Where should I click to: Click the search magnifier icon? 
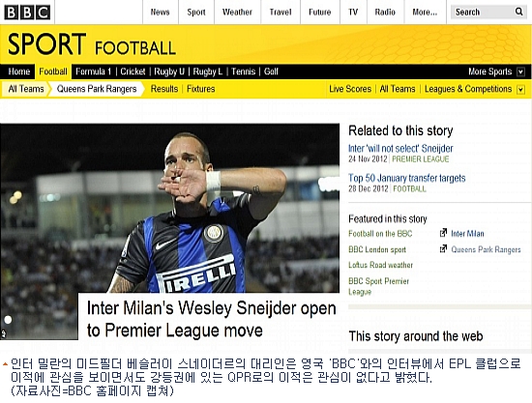pyautogui.click(x=518, y=12)
